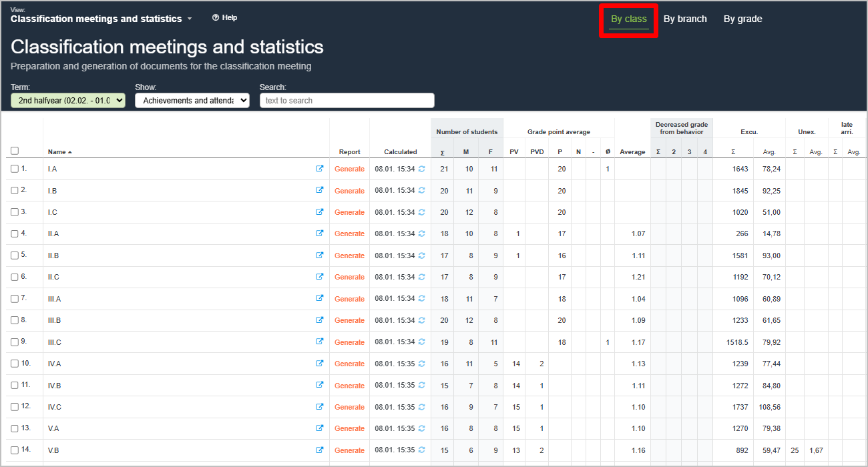Viewport: 868px width, 467px height.
Task: Click the refresh icon for class II.B
Action: click(x=421, y=256)
